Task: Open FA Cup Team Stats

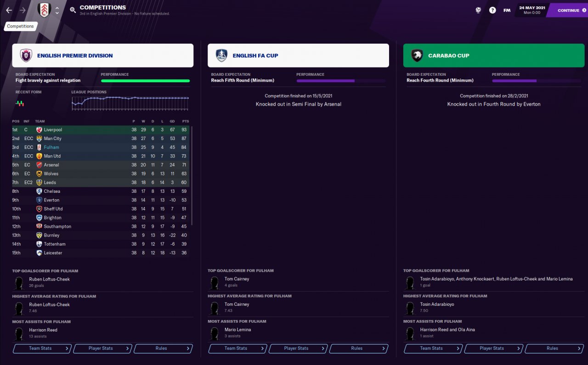Action: click(238, 348)
